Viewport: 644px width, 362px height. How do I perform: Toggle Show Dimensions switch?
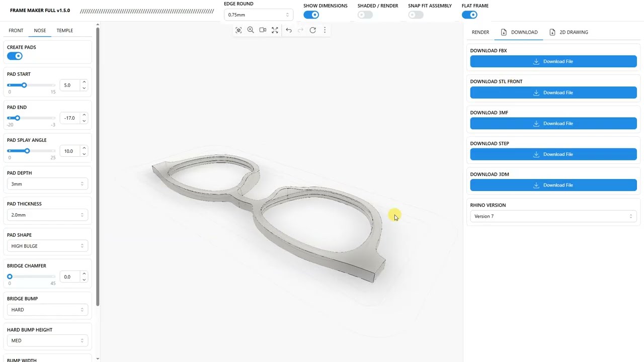(x=311, y=15)
